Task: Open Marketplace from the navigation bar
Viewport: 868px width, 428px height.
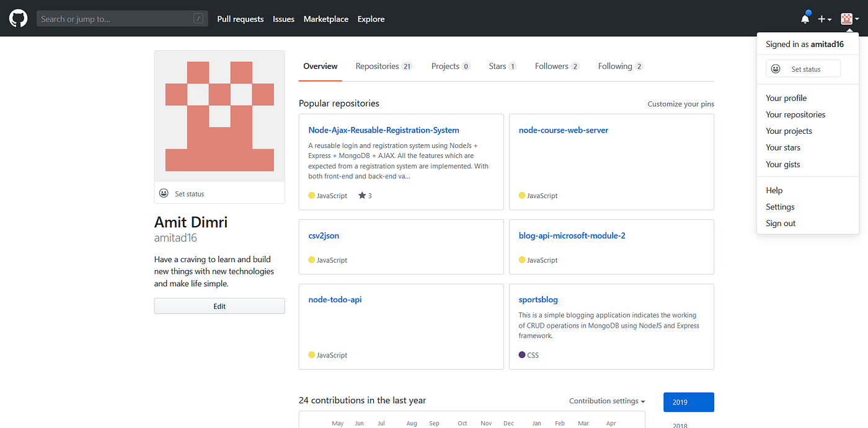Action: point(325,19)
